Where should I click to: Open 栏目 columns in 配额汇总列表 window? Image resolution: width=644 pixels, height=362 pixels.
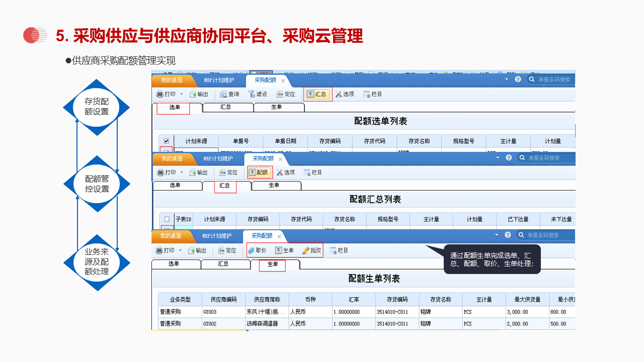tap(313, 172)
